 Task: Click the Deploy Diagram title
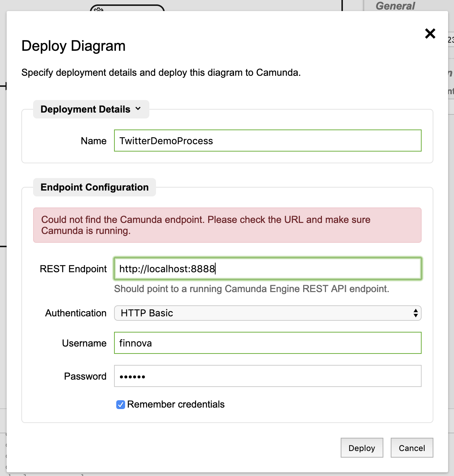74,46
